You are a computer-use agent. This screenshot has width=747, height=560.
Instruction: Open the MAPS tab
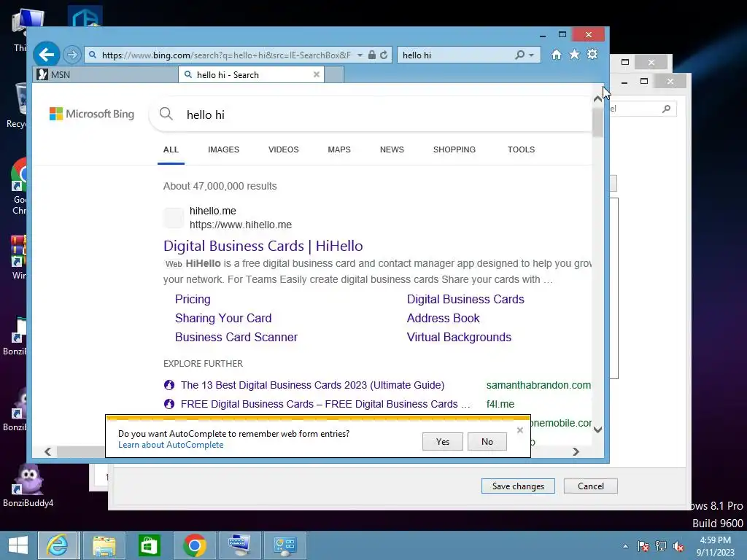click(339, 149)
